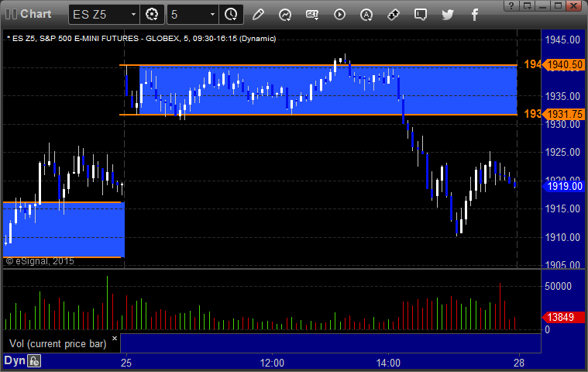Image resolution: width=588 pixels, height=372 pixels.
Task: Expand the interval 5 dropdown arrow
Action: [x=212, y=15]
